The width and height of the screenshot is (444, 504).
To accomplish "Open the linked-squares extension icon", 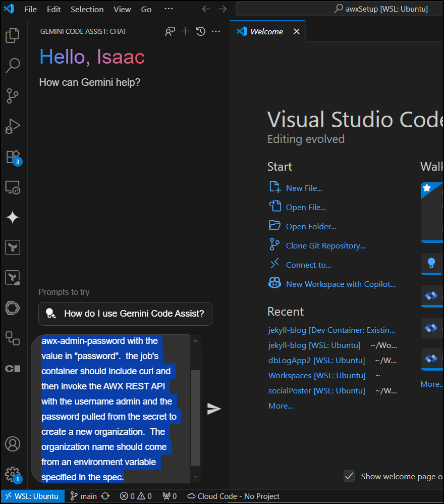I will click(13, 338).
